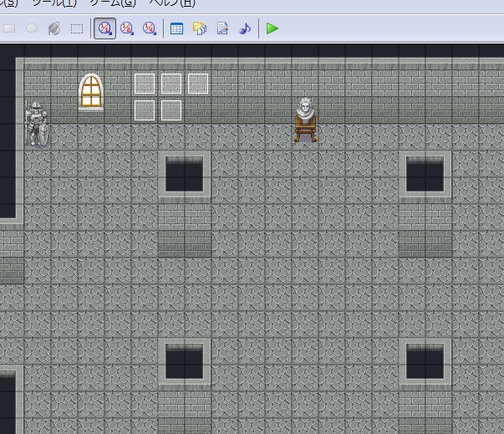Select the Ellipse drawing tool

click(x=32, y=28)
